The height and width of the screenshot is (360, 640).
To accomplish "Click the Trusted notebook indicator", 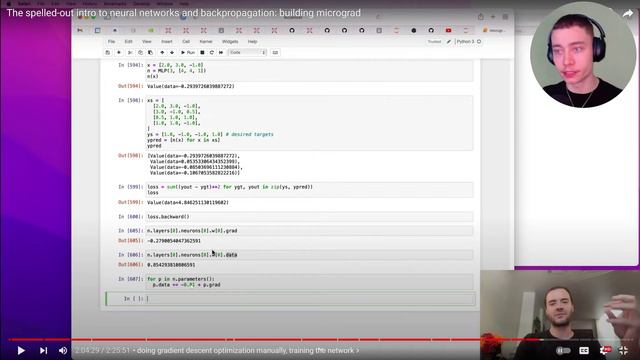I will pyautogui.click(x=434, y=42).
